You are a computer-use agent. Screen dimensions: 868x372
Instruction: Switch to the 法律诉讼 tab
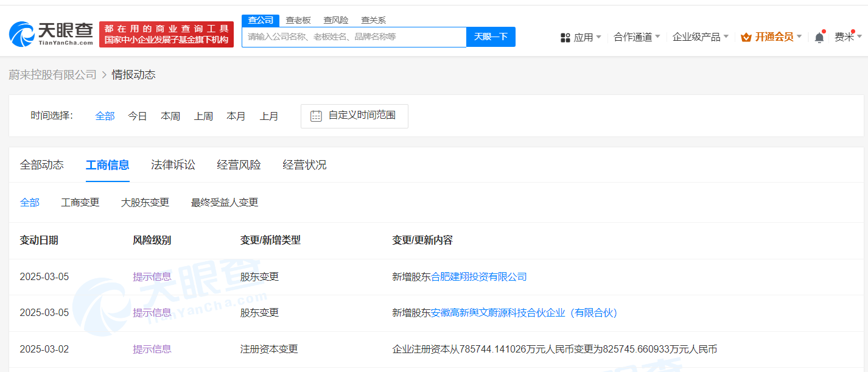tap(173, 165)
